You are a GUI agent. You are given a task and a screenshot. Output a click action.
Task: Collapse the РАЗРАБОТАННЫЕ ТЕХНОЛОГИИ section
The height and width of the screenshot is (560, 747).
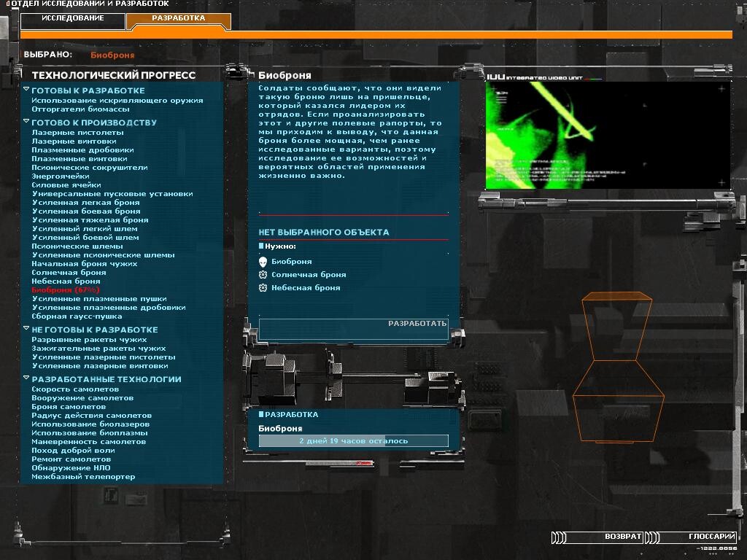pyautogui.click(x=26, y=378)
